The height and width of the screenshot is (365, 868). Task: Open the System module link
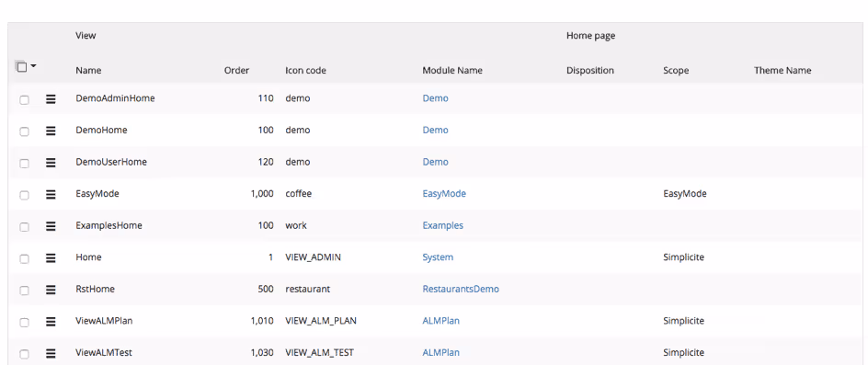[438, 257]
